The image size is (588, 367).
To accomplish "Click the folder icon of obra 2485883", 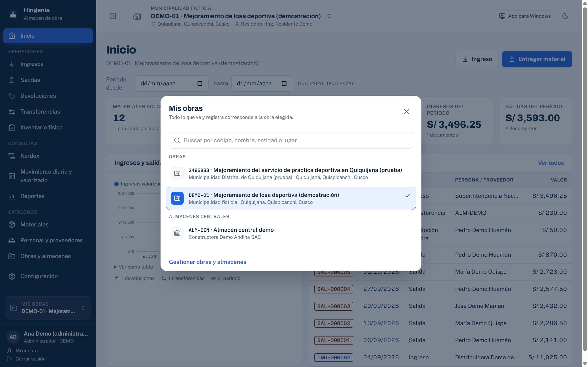I will point(177,173).
